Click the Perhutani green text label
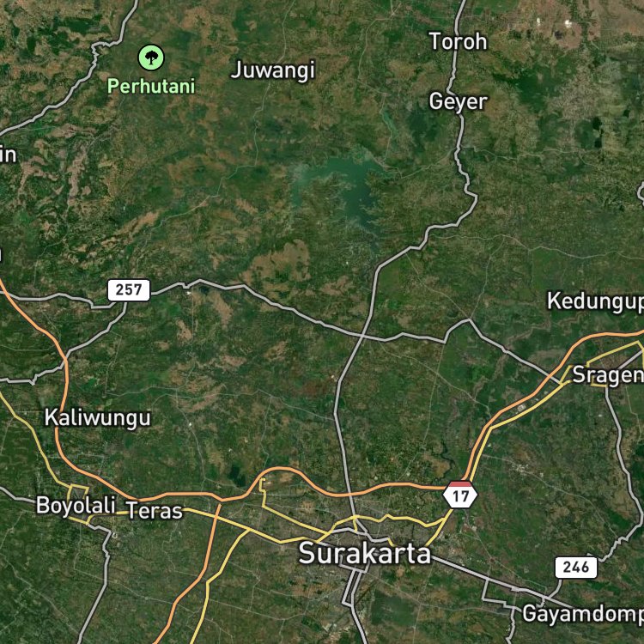The image size is (644, 644). (151, 86)
